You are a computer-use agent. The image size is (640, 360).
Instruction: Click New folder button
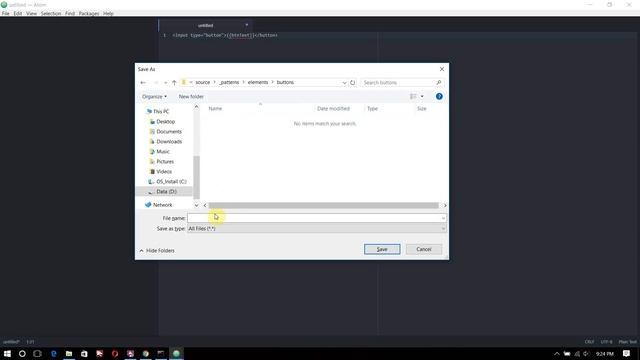(x=191, y=97)
